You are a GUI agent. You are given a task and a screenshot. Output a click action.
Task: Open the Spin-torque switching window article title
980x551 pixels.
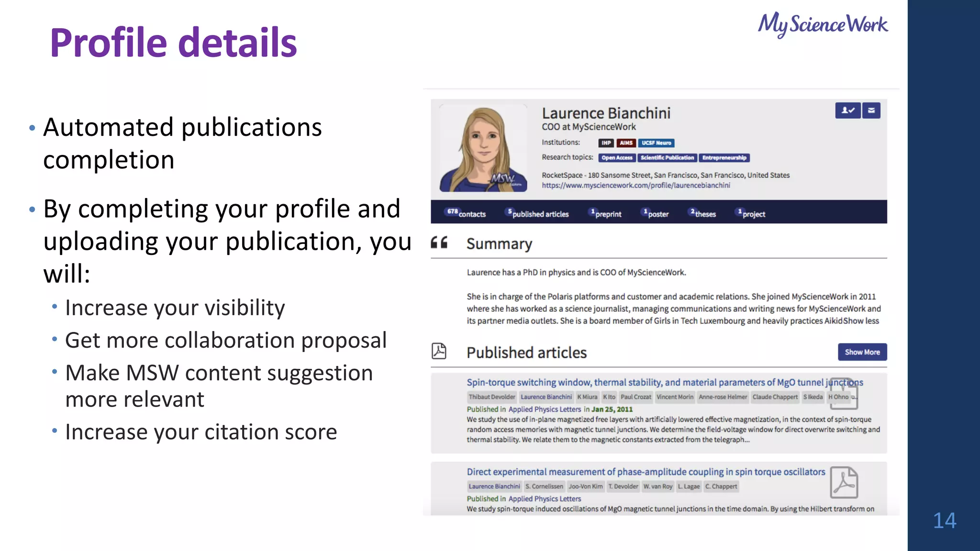click(665, 382)
